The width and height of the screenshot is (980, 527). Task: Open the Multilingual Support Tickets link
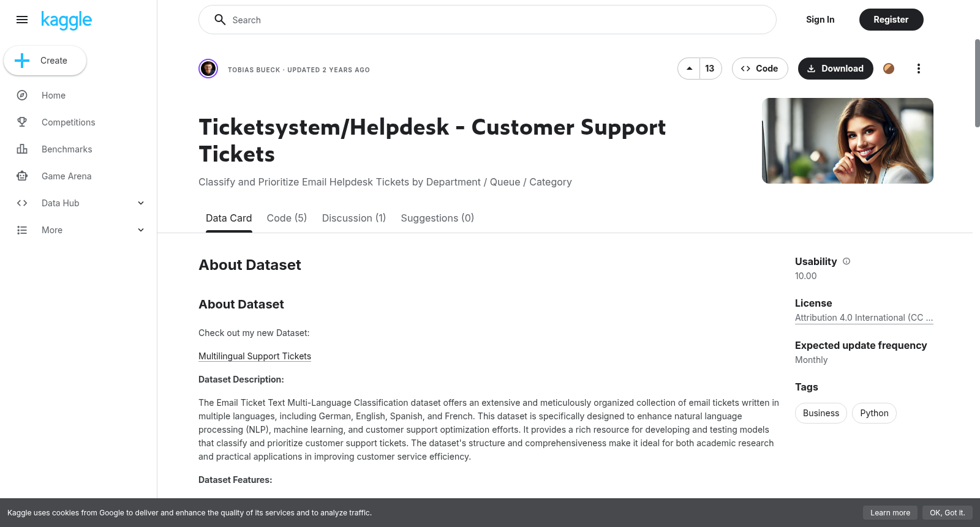(255, 356)
